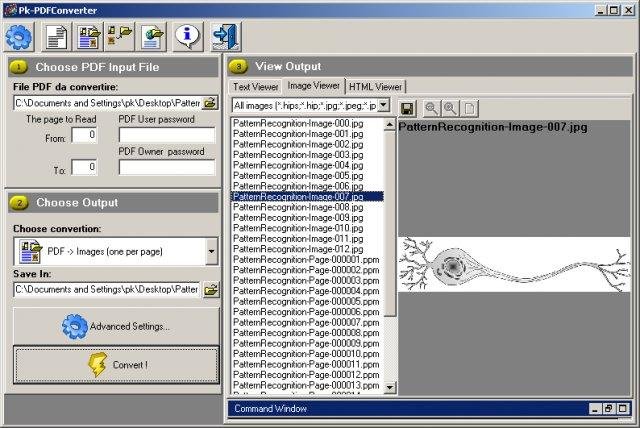Select PatternRecognition-Page-000008.ppm in list
This screenshot has width=640, height=428.
[x=307, y=333]
